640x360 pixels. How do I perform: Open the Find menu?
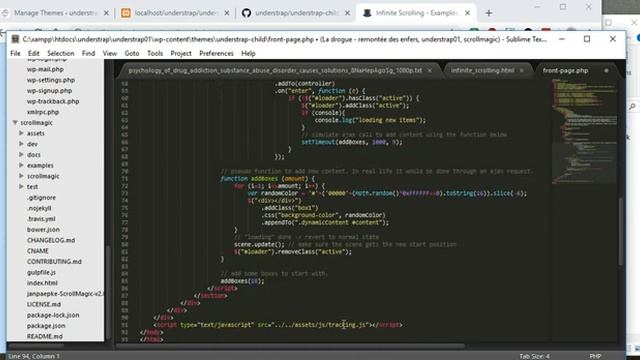[88, 53]
